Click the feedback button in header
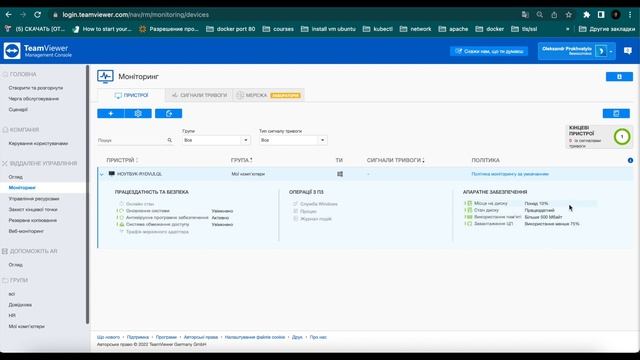The width and height of the screenshot is (640, 360). 489,51
